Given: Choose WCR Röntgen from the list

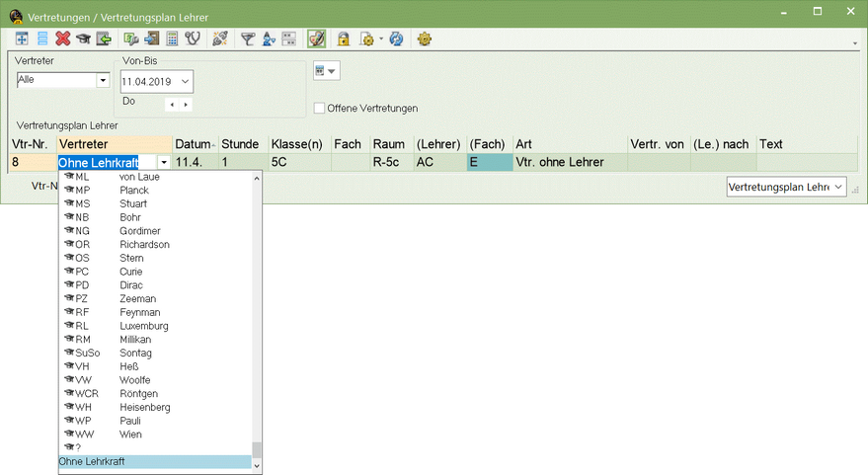Looking at the screenshot, I should click(x=155, y=394).
